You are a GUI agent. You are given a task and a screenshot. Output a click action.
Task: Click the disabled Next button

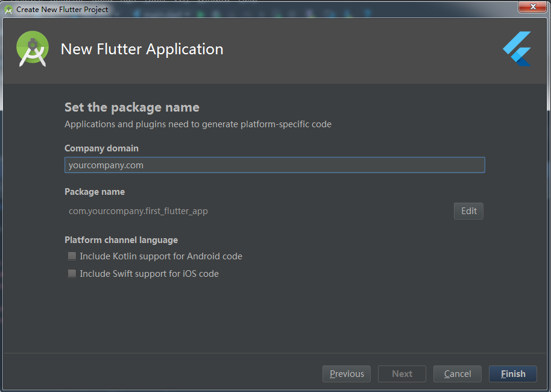[x=402, y=374]
